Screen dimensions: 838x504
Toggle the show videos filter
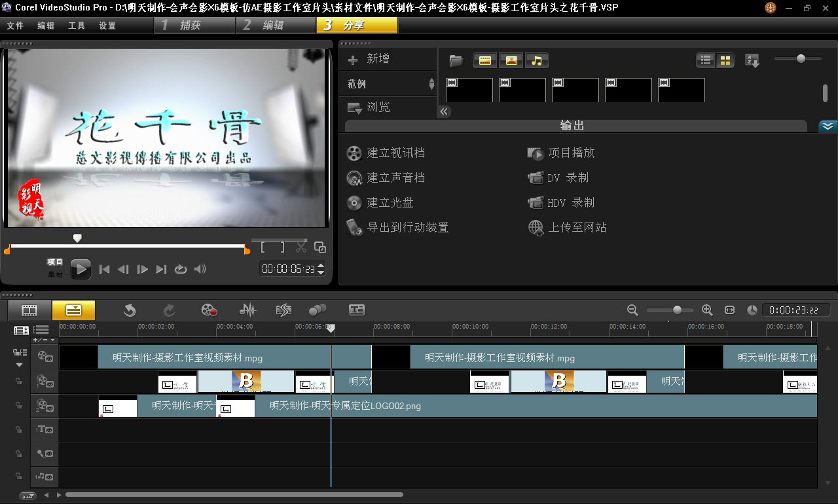click(x=485, y=61)
